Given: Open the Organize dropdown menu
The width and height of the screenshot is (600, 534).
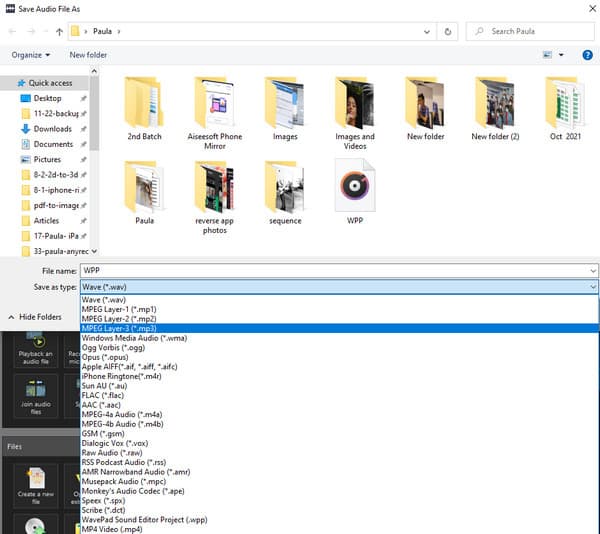Looking at the screenshot, I should 31,55.
